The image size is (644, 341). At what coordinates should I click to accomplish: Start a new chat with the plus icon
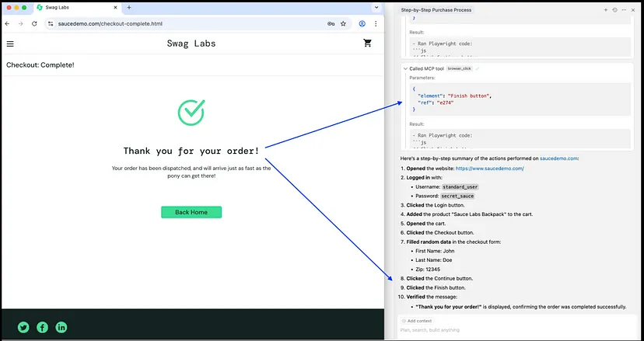605,10
